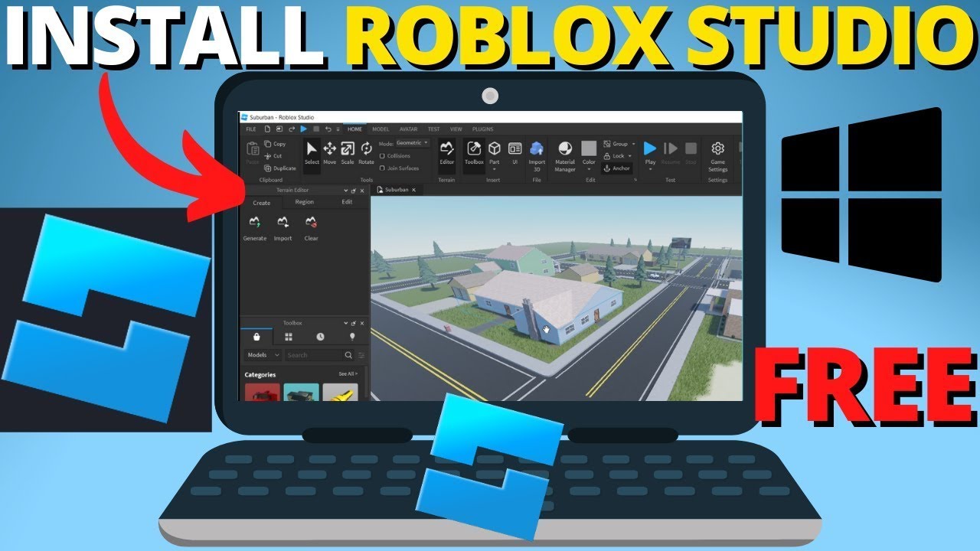Click the Play test button
This screenshot has width=980, height=551.
tap(650, 153)
